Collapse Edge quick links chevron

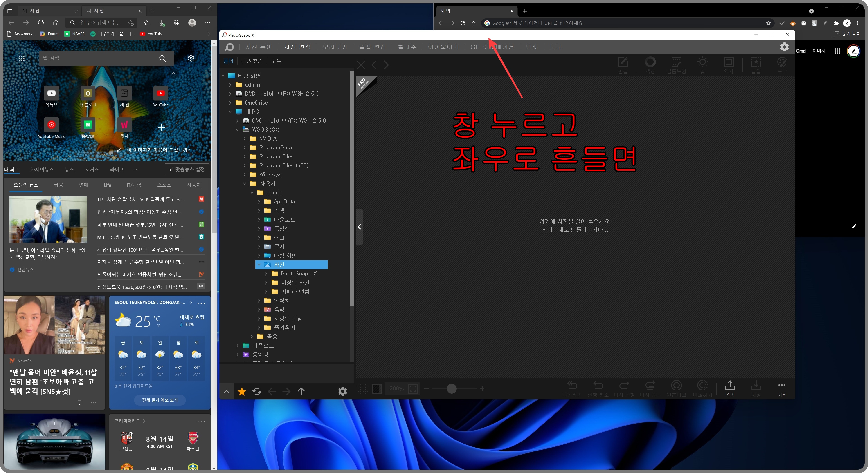(x=173, y=73)
